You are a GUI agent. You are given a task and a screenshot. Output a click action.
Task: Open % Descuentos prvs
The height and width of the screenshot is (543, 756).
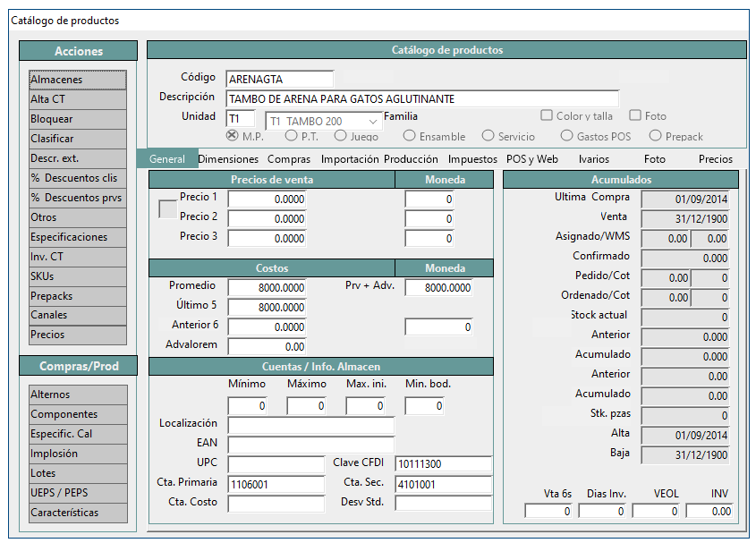[78, 199]
